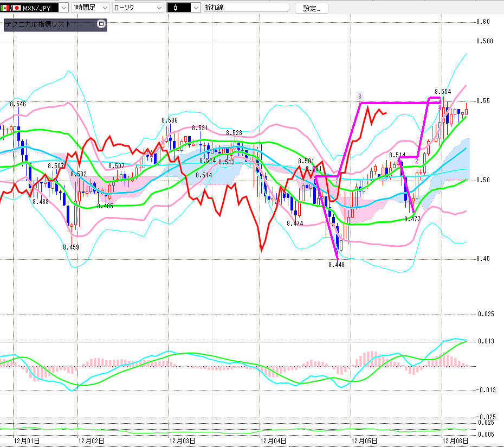504x447 pixels.
Task: Open the ローソク chart type dropdown
Action: tap(158, 8)
